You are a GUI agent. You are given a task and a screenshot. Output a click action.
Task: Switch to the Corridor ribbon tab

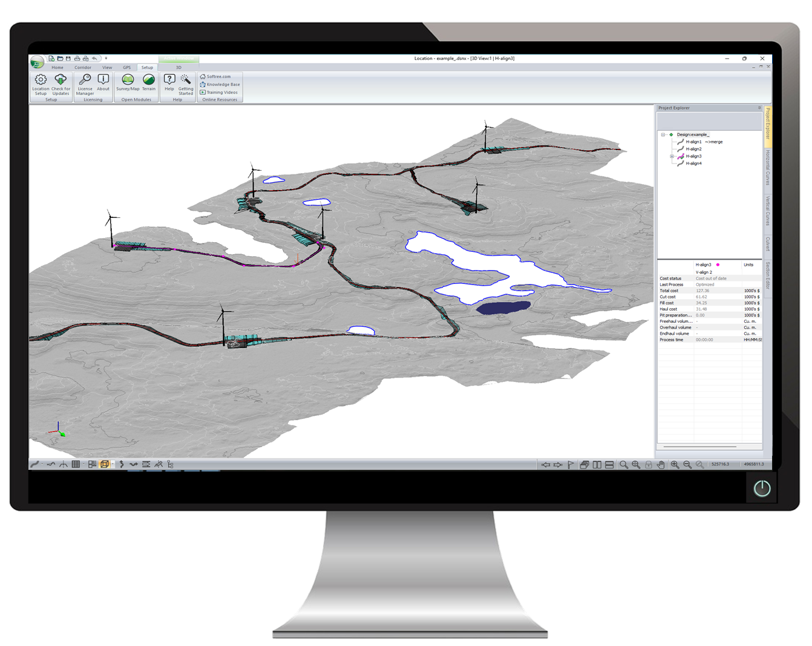[x=83, y=67]
